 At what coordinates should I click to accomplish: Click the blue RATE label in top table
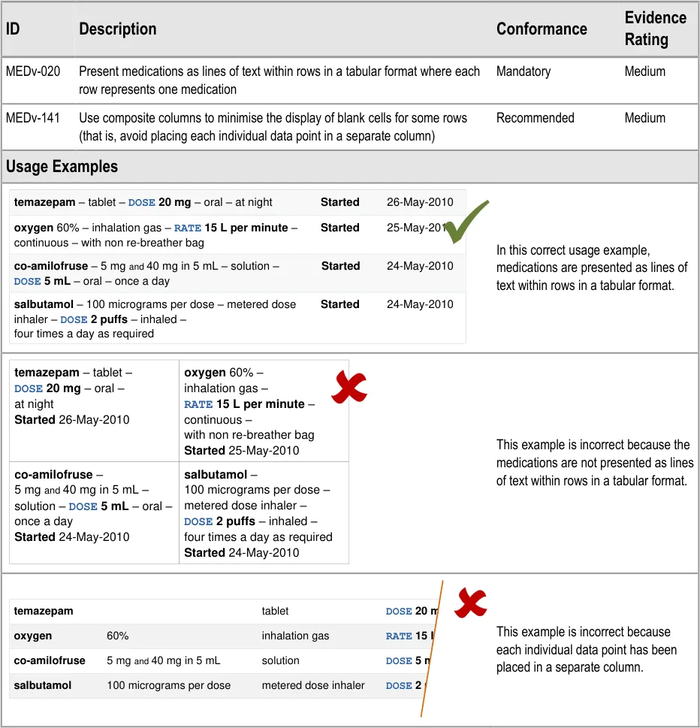pos(188,228)
